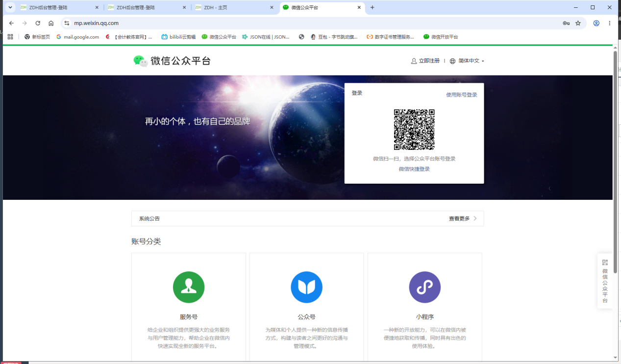Open the 微信公众平台 bookmark
This screenshot has height=364, width=621.
[219, 37]
